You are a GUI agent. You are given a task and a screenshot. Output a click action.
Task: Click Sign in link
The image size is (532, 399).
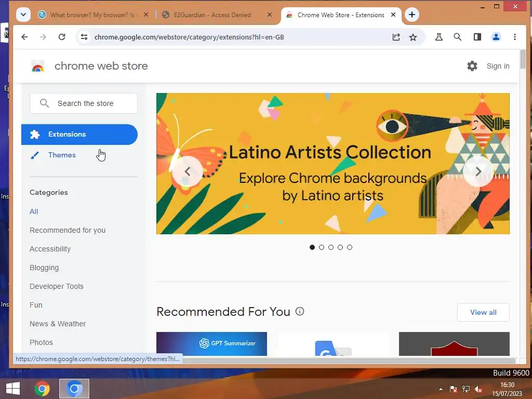coord(498,66)
